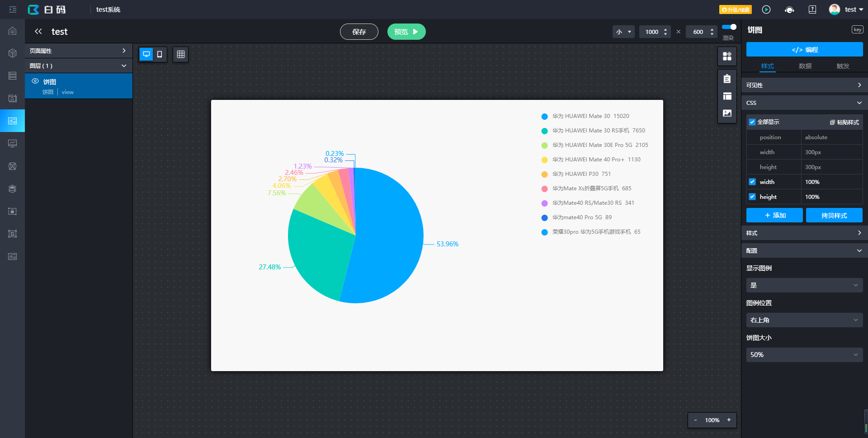Switch to mobile view mode

pos(160,54)
